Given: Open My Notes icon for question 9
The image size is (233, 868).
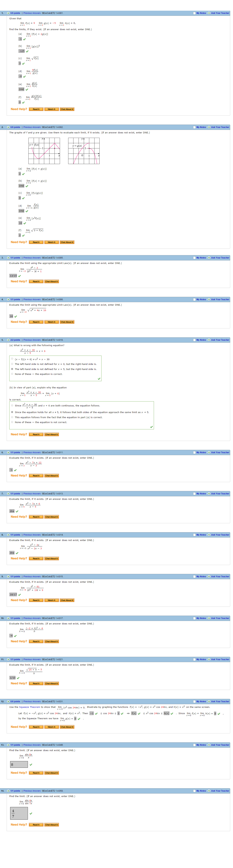Looking at the screenshot, I should 194,577.
